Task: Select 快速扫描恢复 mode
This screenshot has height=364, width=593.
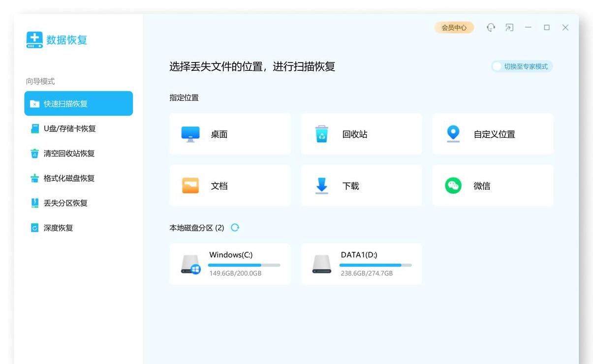Action: [79, 103]
